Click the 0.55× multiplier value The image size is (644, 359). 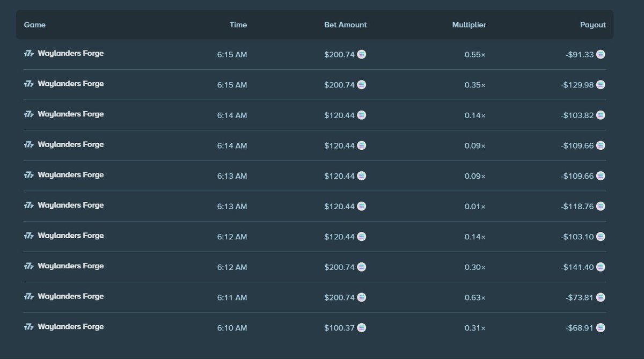click(x=475, y=55)
